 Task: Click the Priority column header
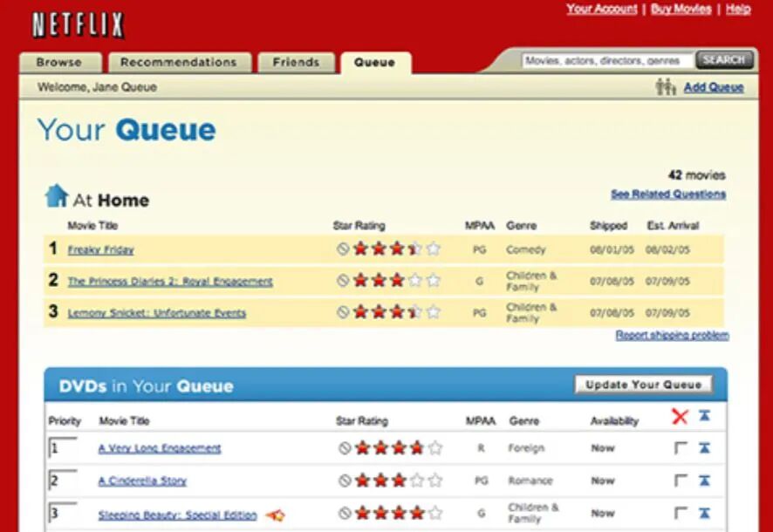65,421
